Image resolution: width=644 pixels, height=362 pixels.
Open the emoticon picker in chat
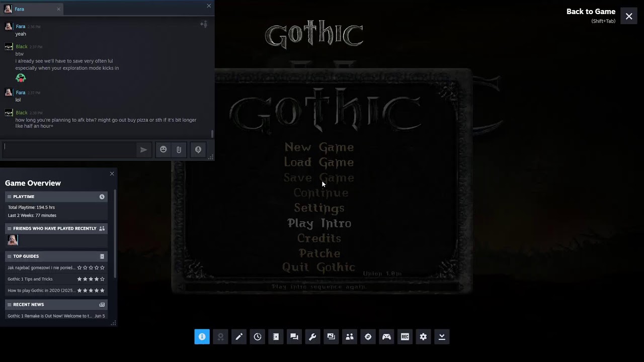coord(163,149)
